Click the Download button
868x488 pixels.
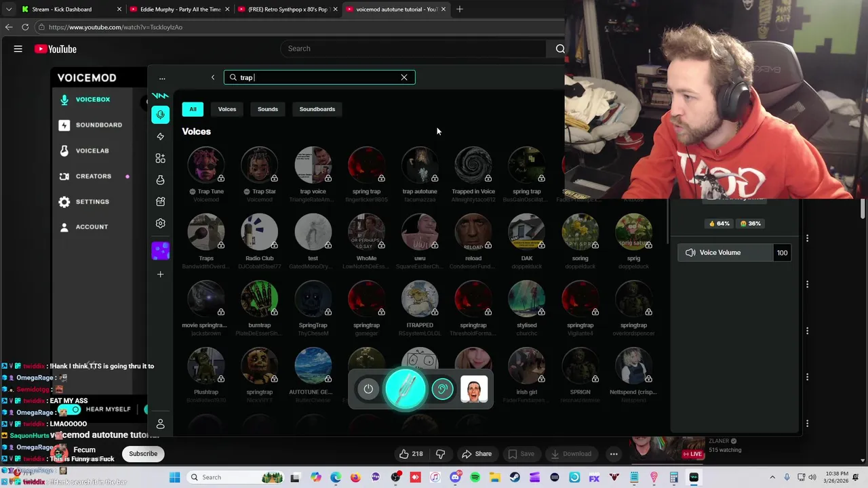coord(571,453)
